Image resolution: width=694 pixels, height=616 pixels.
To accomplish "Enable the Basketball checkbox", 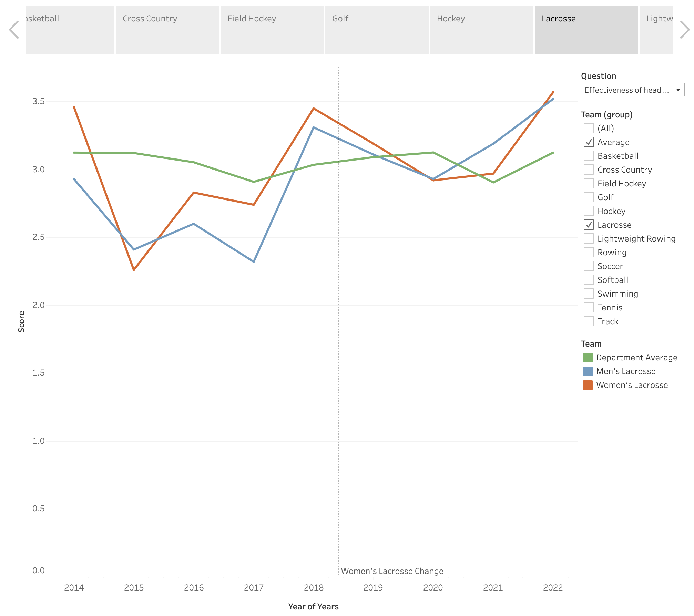I will click(589, 156).
